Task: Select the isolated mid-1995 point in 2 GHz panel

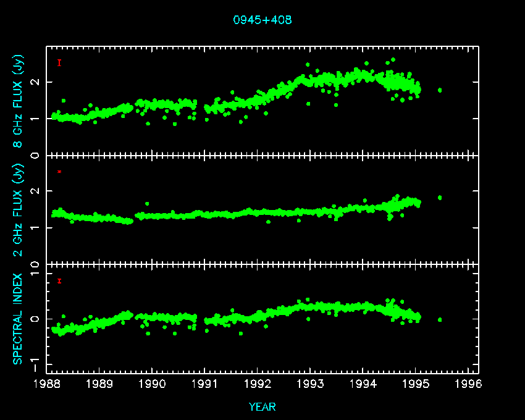Action: [440, 198]
